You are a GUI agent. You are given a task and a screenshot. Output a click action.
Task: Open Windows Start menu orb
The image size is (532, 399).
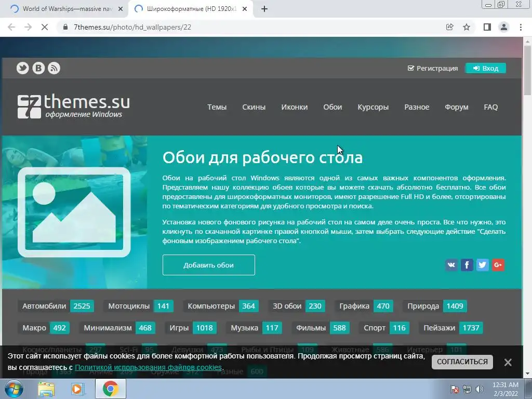(14, 389)
